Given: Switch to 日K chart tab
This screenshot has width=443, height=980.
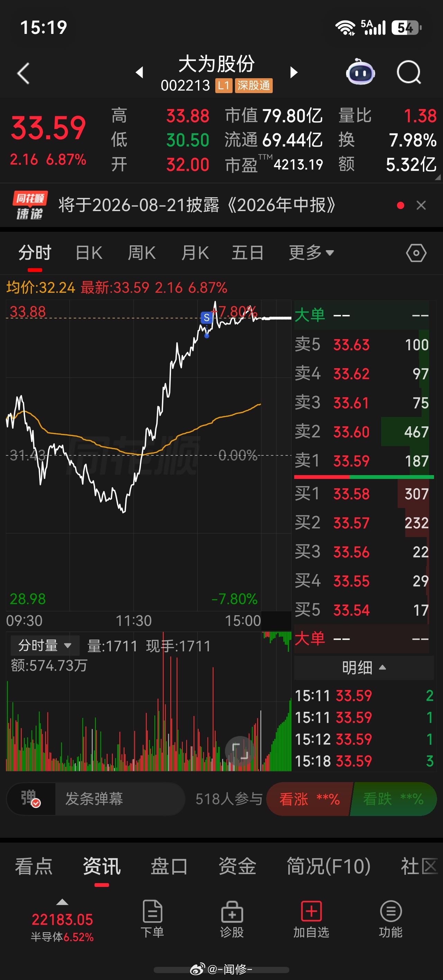Looking at the screenshot, I should point(89,253).
